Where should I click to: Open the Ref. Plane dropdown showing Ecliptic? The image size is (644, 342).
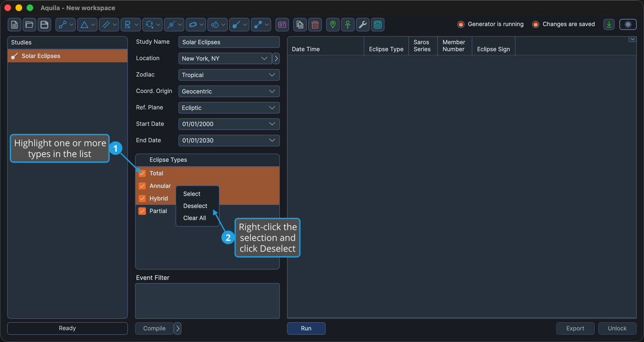(x=229, y=108)
